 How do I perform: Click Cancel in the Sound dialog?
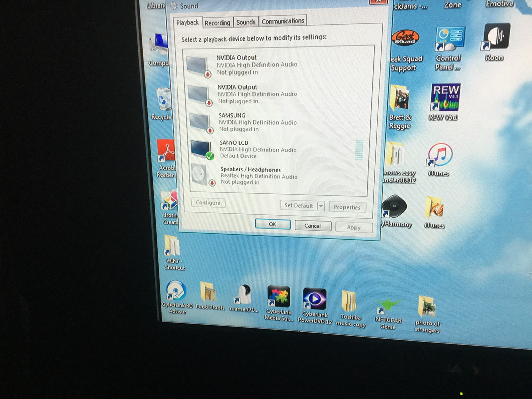pos(312,226)
